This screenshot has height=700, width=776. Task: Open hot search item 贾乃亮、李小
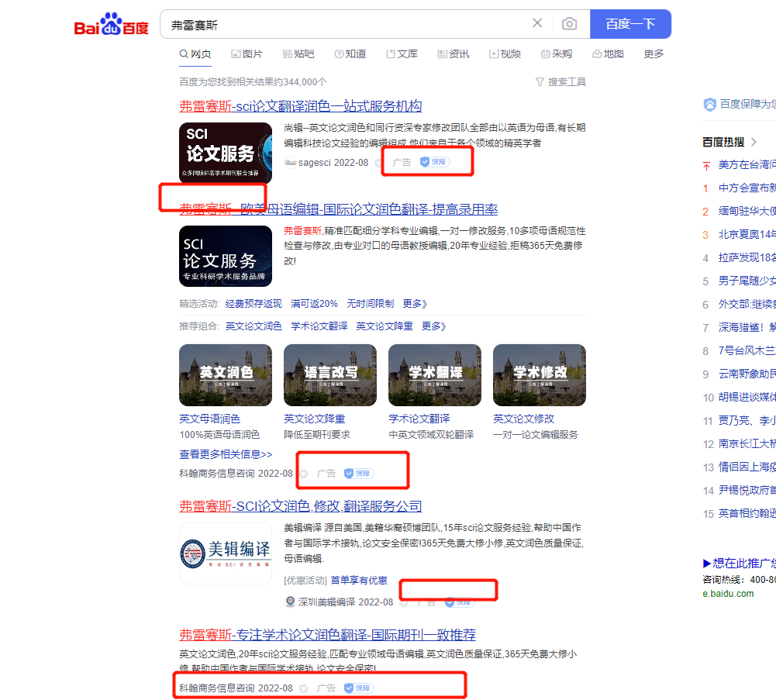point(747,421)
